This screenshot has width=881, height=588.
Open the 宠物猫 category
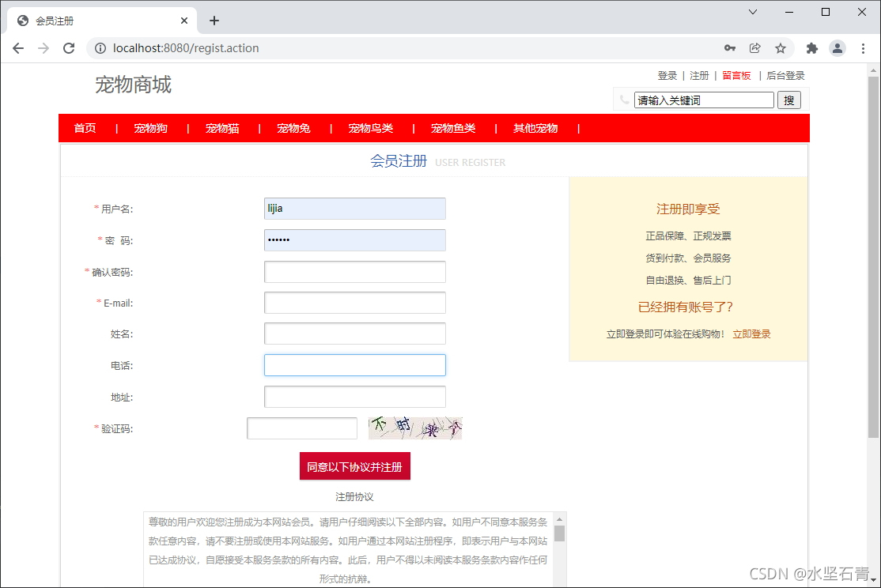coord(222,128)
